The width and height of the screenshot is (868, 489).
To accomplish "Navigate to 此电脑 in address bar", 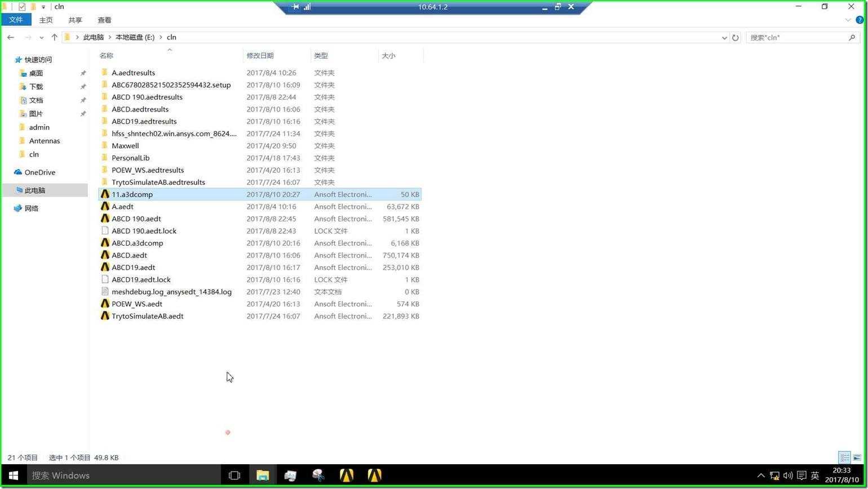I will 94,37.
